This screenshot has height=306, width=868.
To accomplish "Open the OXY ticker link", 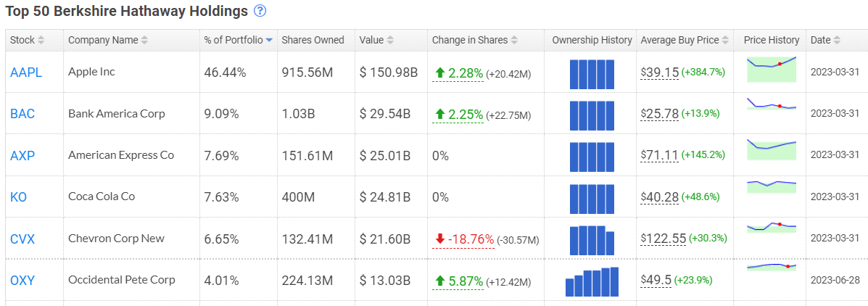I will (x=22, y=280).
